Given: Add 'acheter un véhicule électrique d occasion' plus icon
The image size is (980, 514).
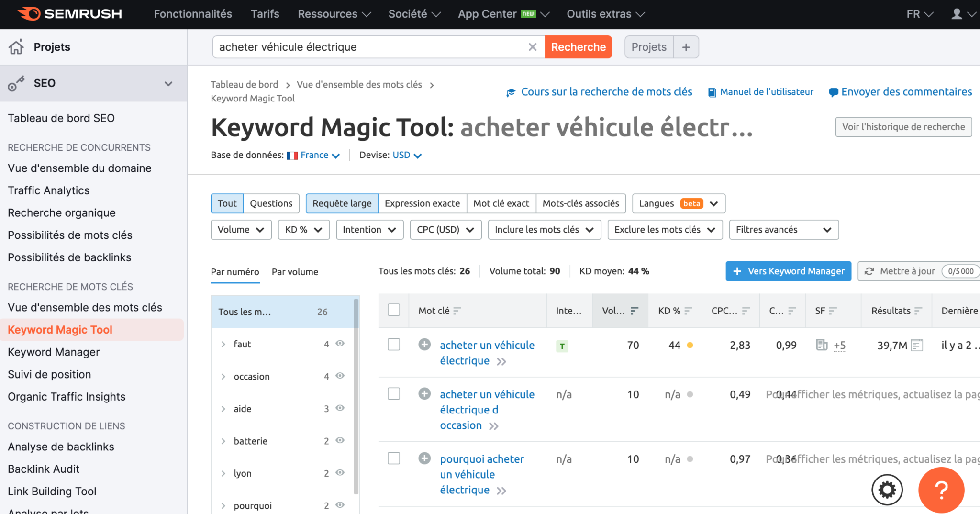Looking at the screenshot, I should [x=424, y=394].
